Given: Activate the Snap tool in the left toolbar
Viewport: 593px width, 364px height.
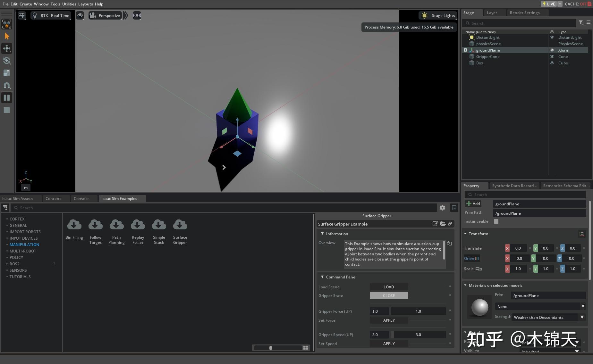Looking at the screenshot, I should click(7, 86).
